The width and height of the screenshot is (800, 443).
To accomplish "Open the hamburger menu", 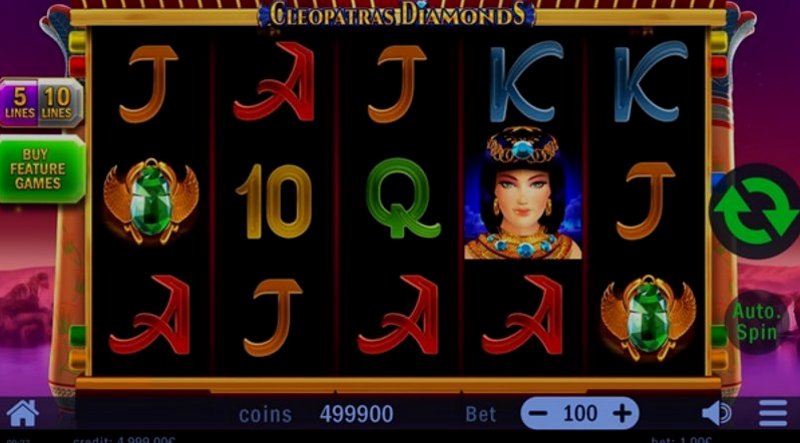I will (x=773, y=413).
